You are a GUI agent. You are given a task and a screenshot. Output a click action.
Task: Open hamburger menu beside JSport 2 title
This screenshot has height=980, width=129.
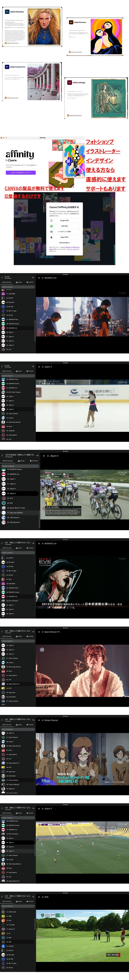[39, 808]
